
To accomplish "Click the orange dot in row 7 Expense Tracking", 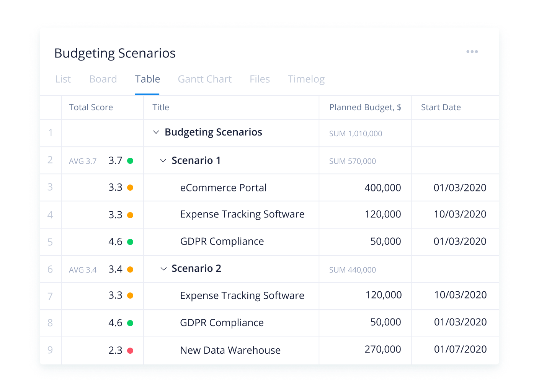I will 130,296.
